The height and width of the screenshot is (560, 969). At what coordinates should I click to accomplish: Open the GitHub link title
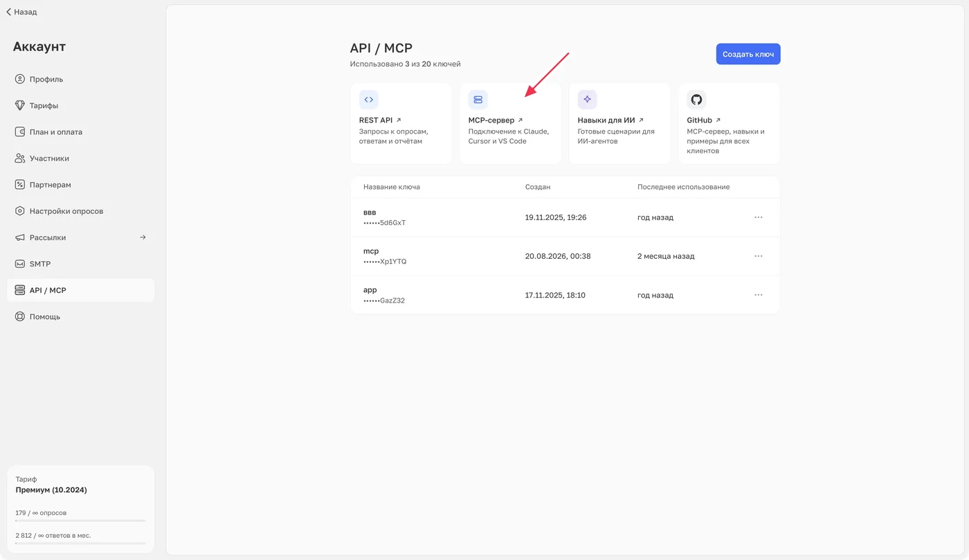(x=704, y=120)
